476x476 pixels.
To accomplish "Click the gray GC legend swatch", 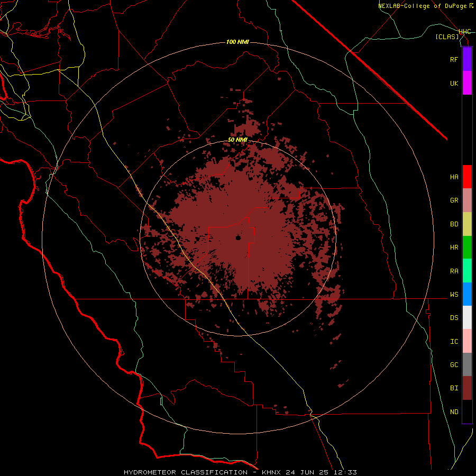I will click(x=467, y=364).
